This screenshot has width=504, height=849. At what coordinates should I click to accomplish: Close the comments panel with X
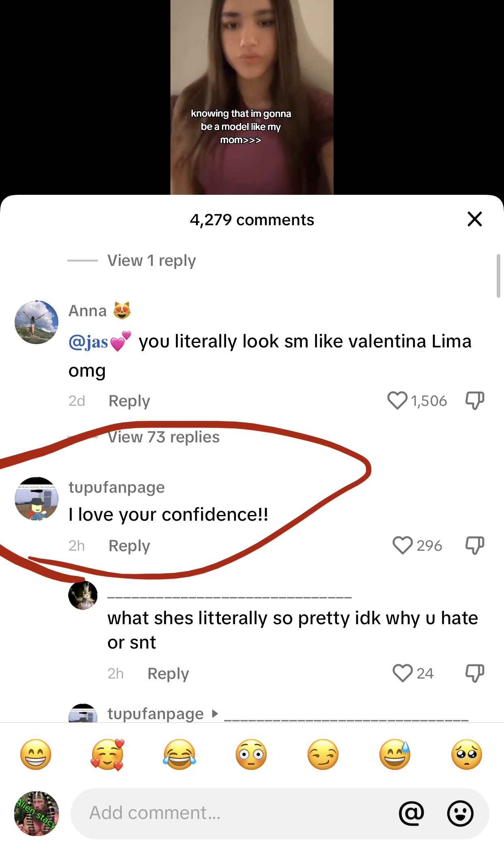(x=474, y=219)
